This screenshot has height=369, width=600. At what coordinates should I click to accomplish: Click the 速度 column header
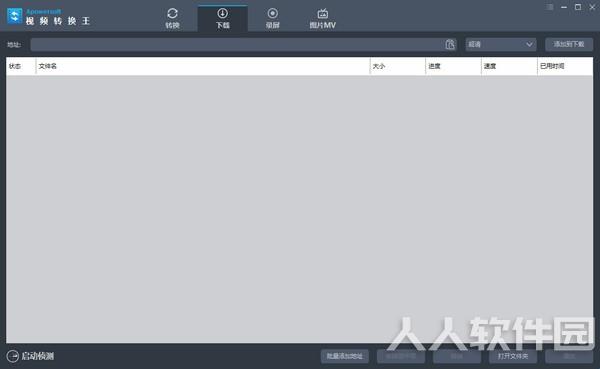tap(509, 66)
